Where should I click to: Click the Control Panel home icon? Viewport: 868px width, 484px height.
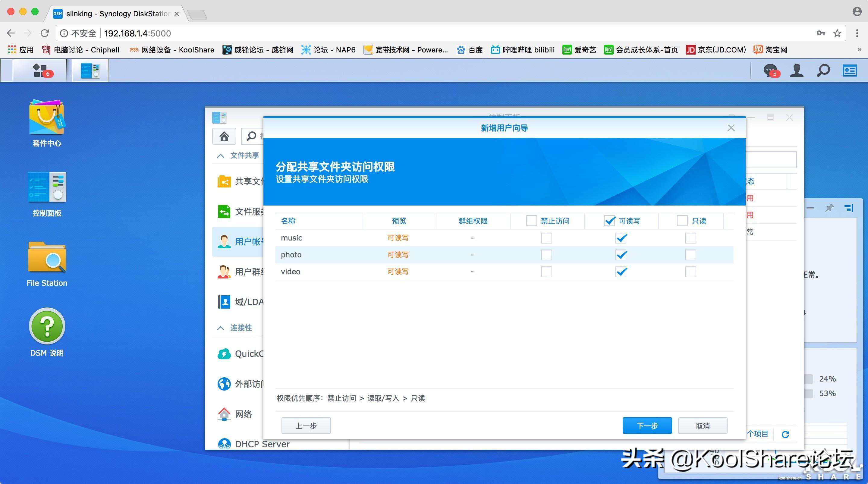[224, 136]
